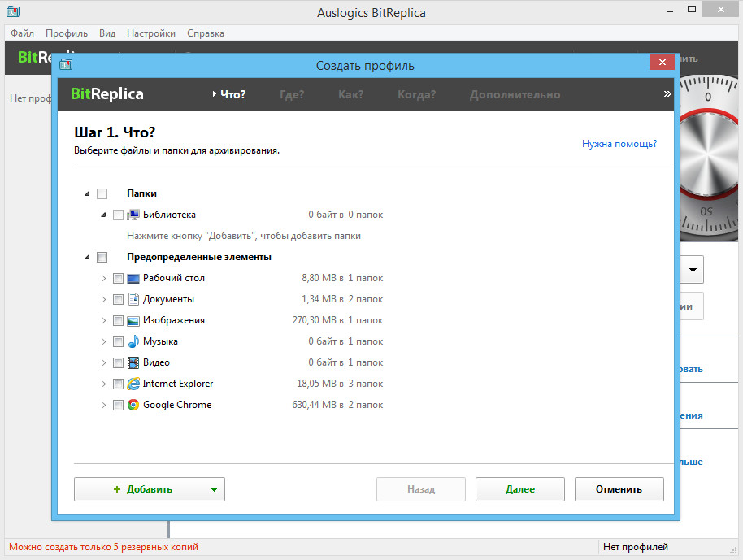Close the Создать профиль dialog
The height and width of the screenshot is (560, 743).
[662, 62]
